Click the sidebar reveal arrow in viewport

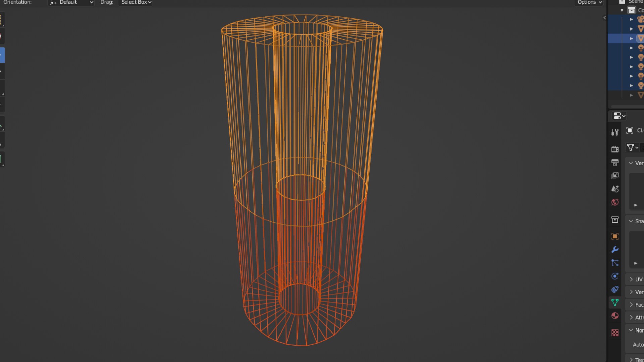(604, 18)
